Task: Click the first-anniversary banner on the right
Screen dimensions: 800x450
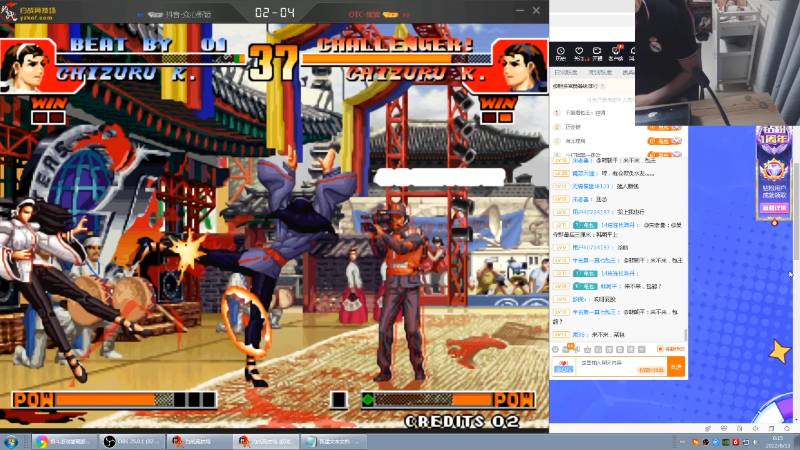Action: tap(774, 172)
